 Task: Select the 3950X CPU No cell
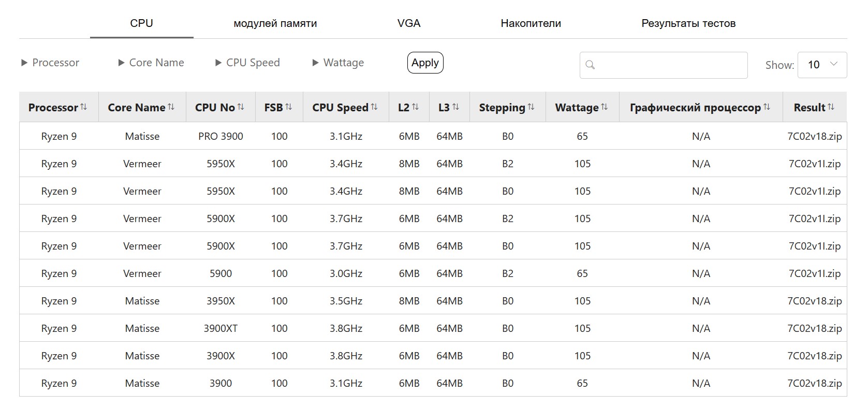(220, 301)
